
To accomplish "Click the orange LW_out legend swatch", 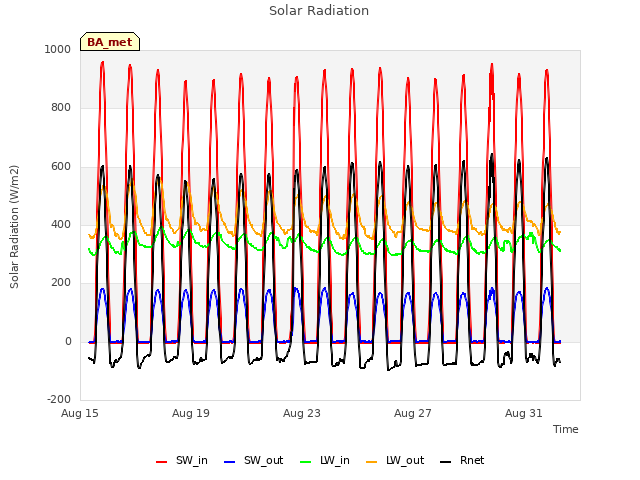I will point(372,462).
